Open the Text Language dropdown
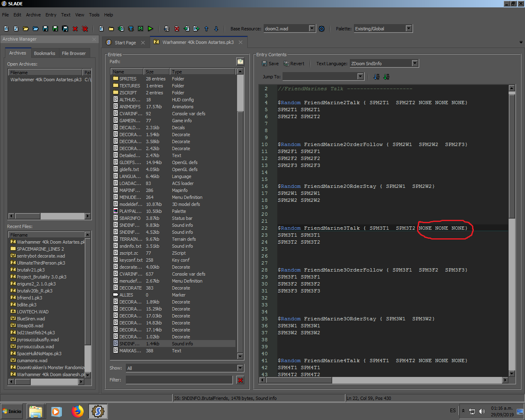525x420 pixels. (415, 63)
